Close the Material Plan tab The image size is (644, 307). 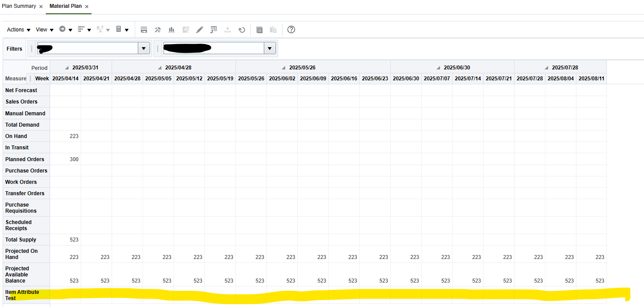[87, 7]
